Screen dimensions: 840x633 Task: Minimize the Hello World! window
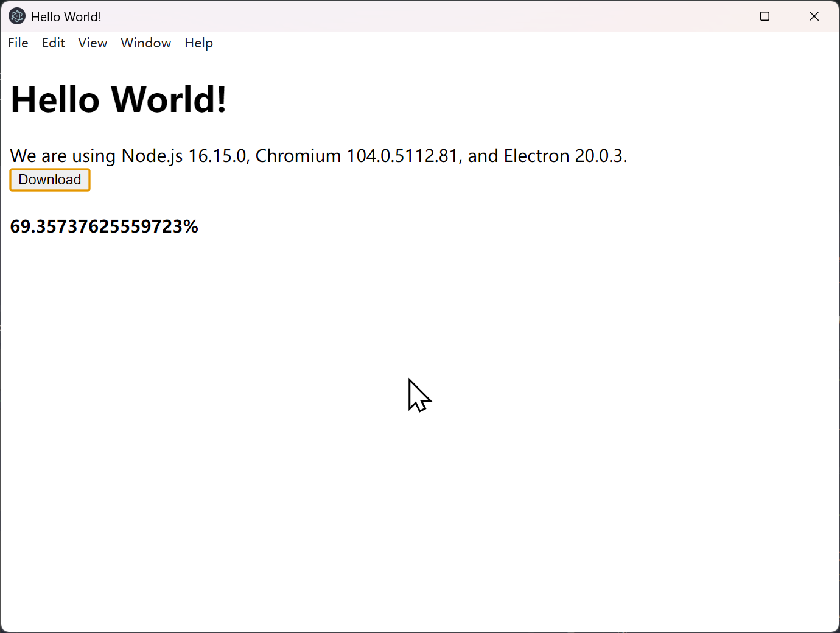[716, 16]
